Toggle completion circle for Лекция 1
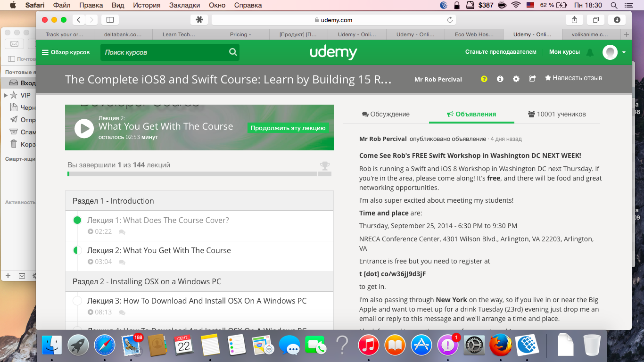This screenshot has width=644, height=362. pyautogui.click(x=77, y=220)
